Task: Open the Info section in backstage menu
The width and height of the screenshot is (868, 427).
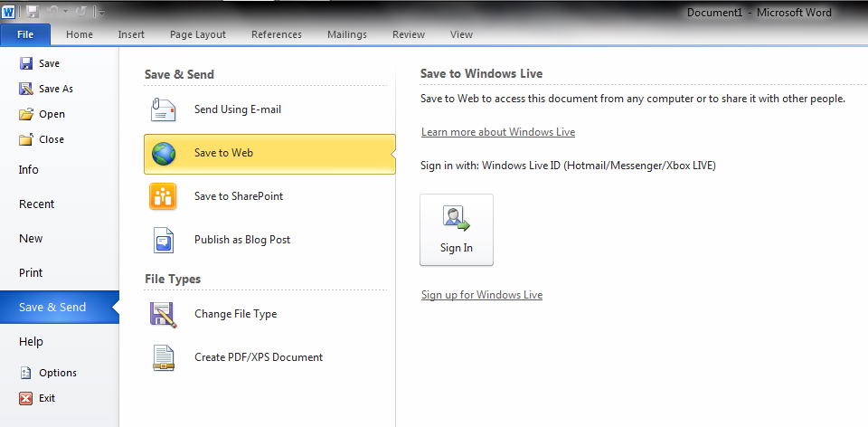Action: tap(29, 169)
